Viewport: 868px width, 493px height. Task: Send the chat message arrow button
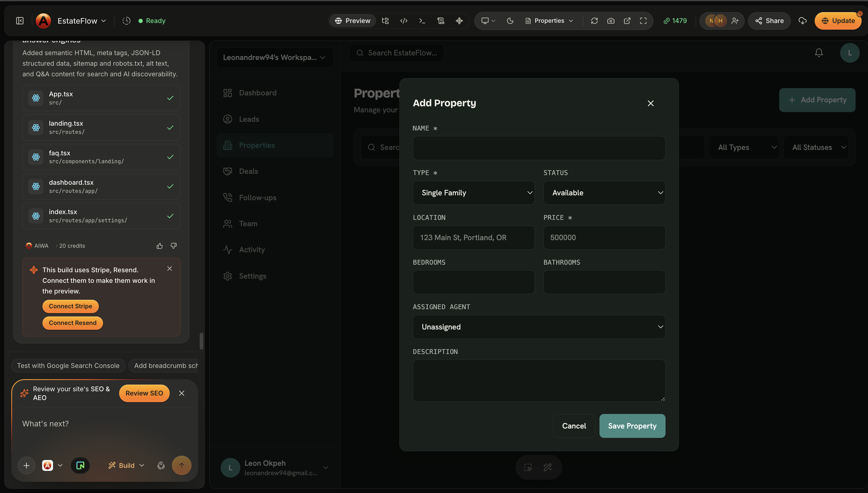pyautogui.click(x=182, y=465)
